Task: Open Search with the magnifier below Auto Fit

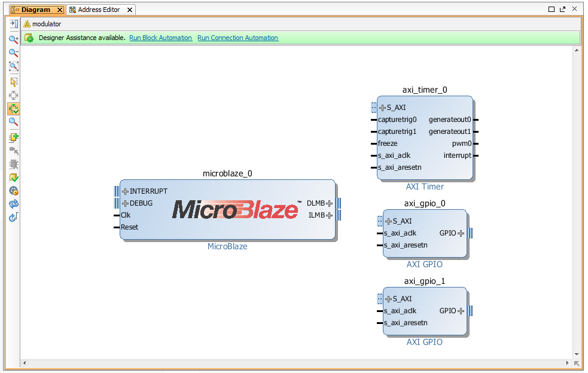Action: [x=14, y=122]
